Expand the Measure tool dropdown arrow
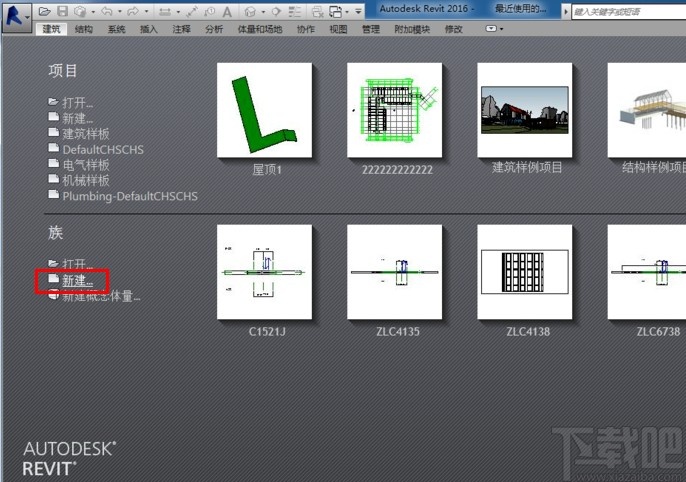The image size is (686, 482). click(x=178, y=12)
